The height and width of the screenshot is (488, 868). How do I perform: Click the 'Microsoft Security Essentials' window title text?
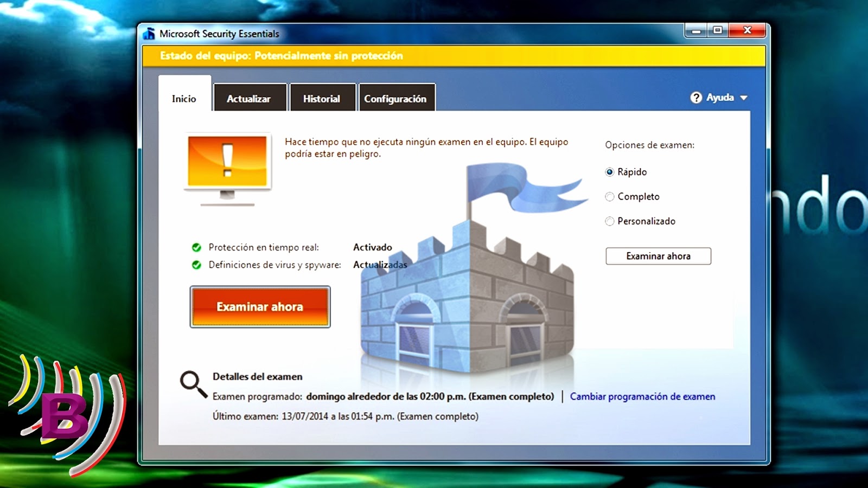219,34
